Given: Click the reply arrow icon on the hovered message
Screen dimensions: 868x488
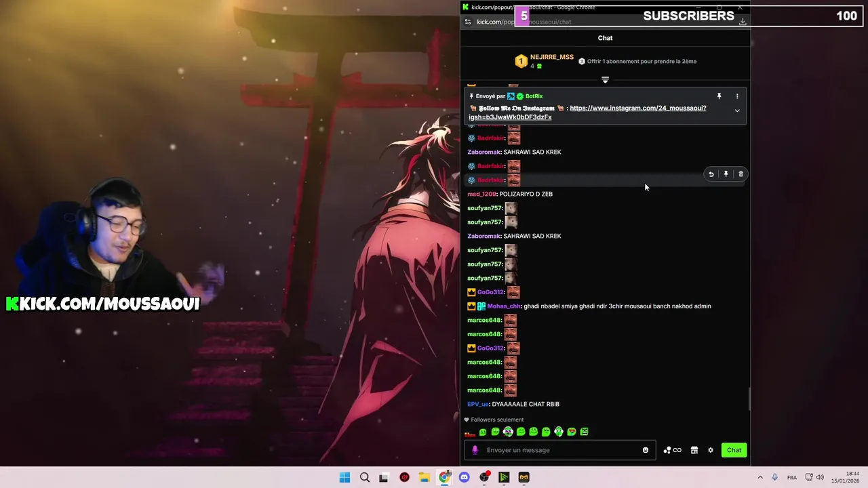Looking at the screenshot, I should [x=711, y=174].
